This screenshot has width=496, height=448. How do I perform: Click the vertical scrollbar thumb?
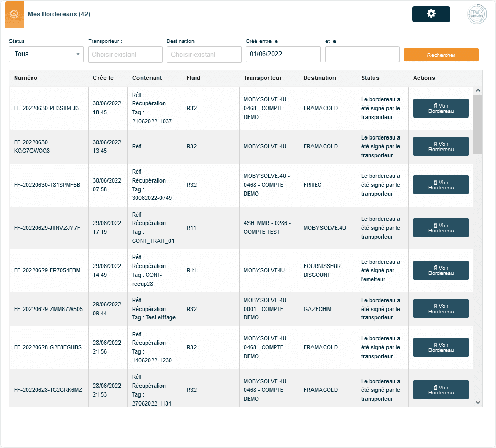[x=478, y=124]
